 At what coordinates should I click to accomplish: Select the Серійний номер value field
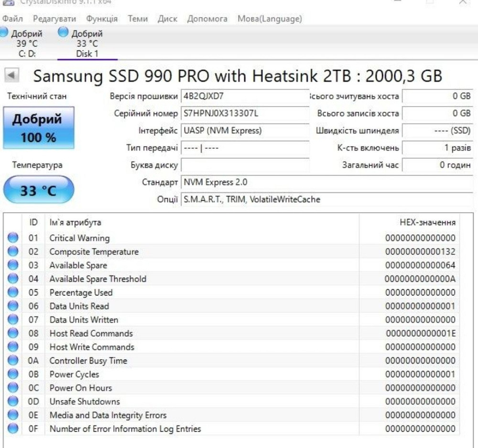tap(245, 114)
